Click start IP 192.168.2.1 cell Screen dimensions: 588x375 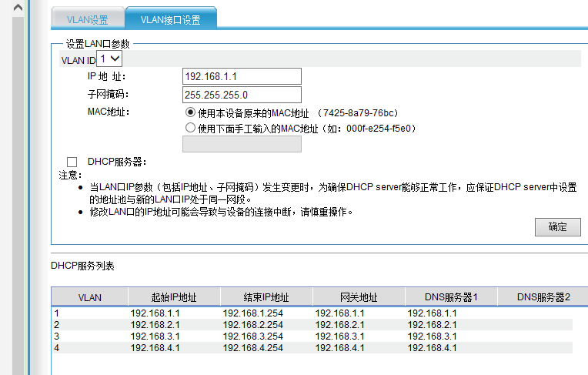pyautogui.click(x=155, y=325)
